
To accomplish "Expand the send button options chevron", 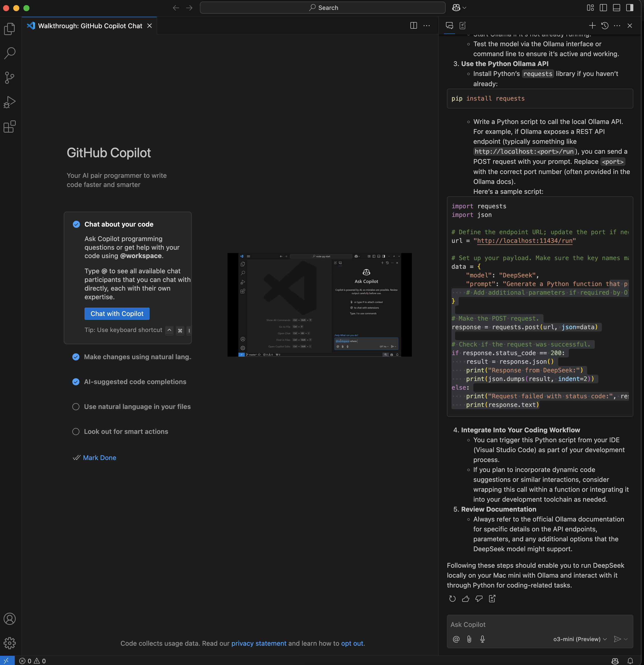I will tap(626, 639).
